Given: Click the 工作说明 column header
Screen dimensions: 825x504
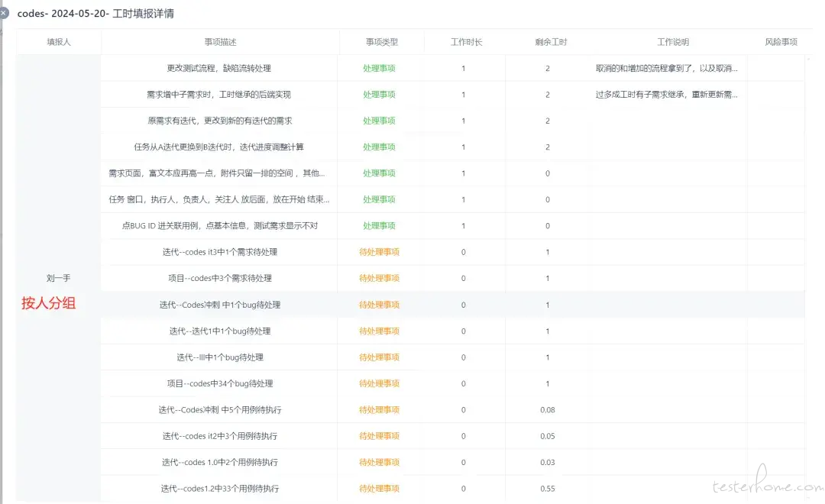Looking at the screenshot, I should point(673,42).
